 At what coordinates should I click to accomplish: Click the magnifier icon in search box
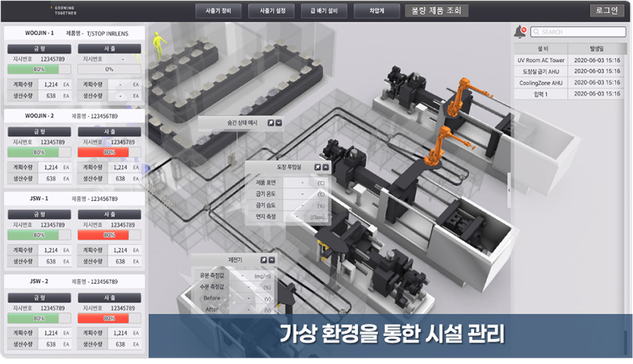click(537, 32)
